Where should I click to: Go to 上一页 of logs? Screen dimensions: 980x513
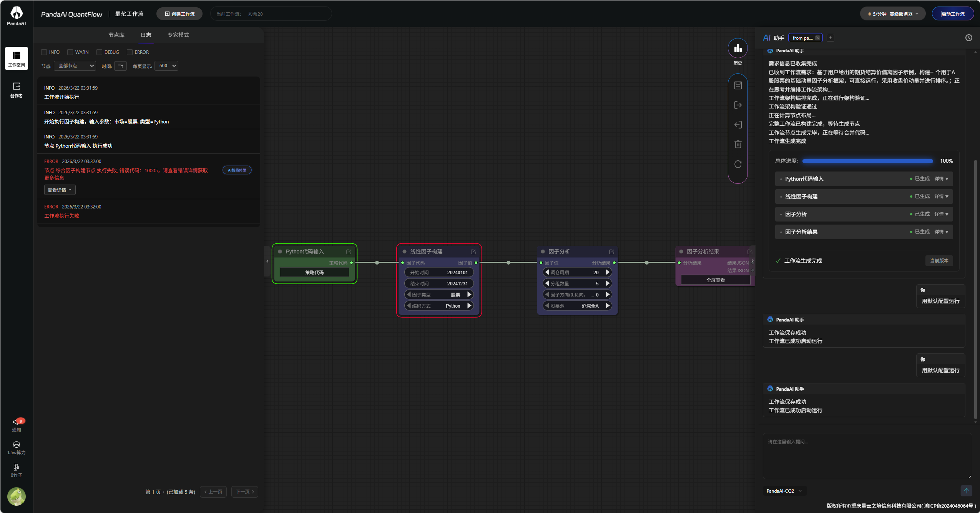[x=213, y=492]
